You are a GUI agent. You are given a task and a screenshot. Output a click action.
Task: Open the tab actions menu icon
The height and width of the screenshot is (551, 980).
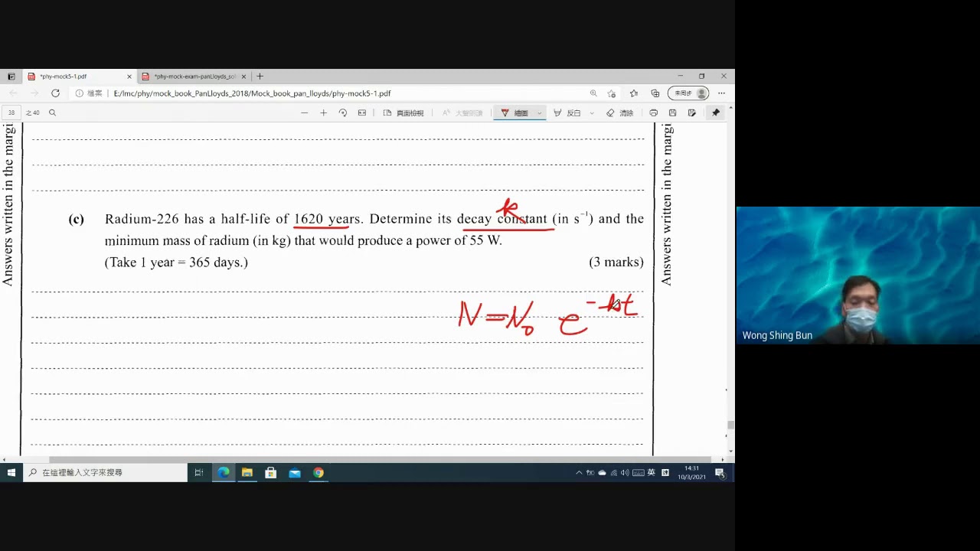(x=11, y=77)
